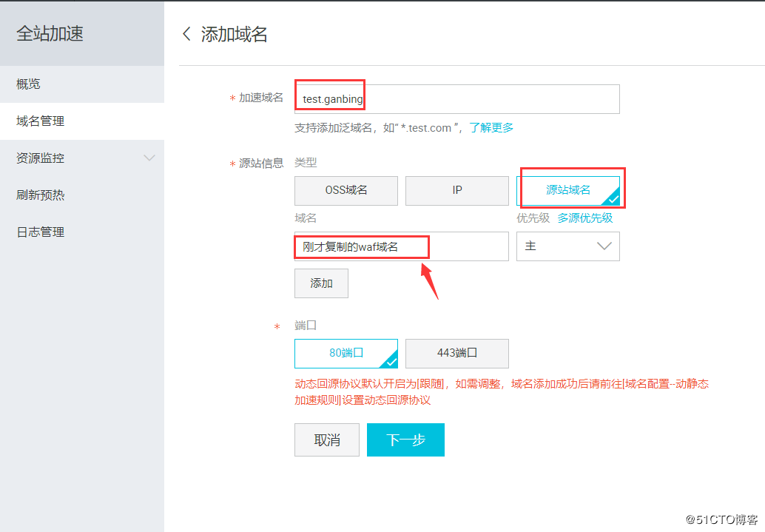Viewport: 765px width, 532px height.
Task: Enable the 443端口 option
Action: [x=456, y=353]
